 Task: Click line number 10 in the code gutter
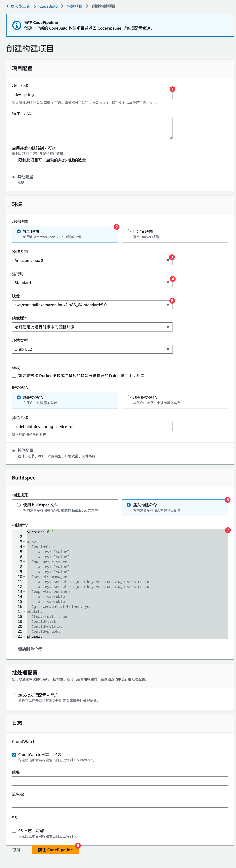pos(20,577)
